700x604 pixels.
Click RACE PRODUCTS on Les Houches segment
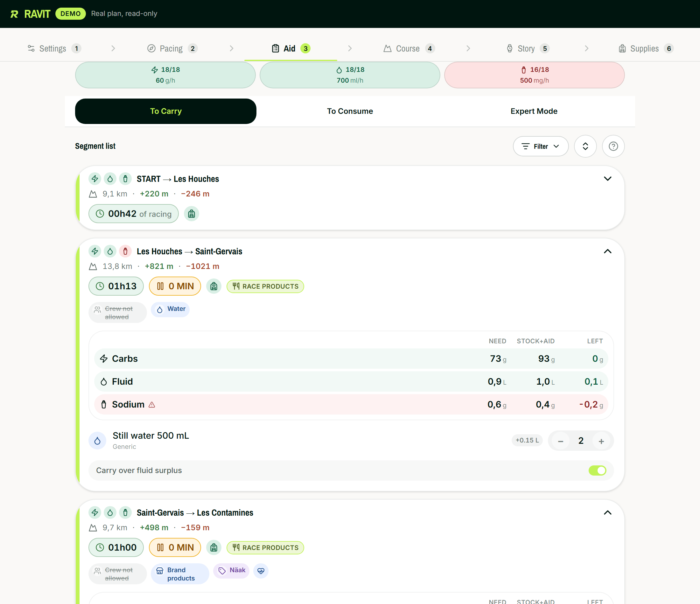265,286
